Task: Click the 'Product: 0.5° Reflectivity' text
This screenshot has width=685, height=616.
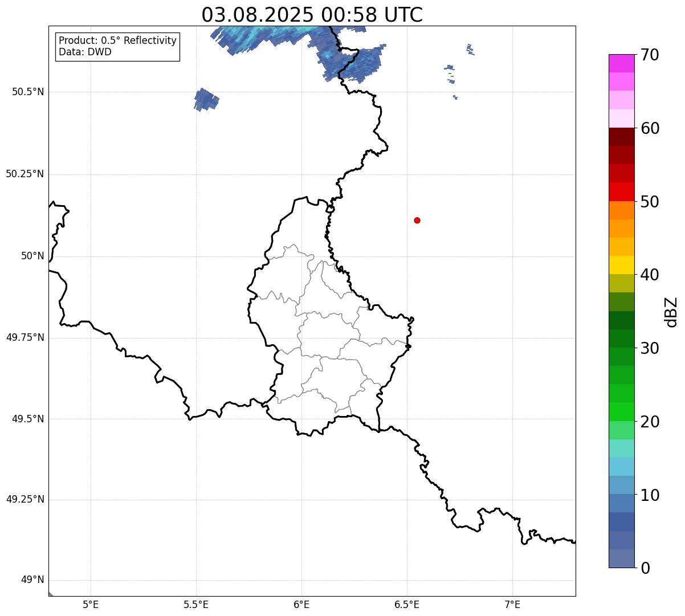Action: [117, 41]
